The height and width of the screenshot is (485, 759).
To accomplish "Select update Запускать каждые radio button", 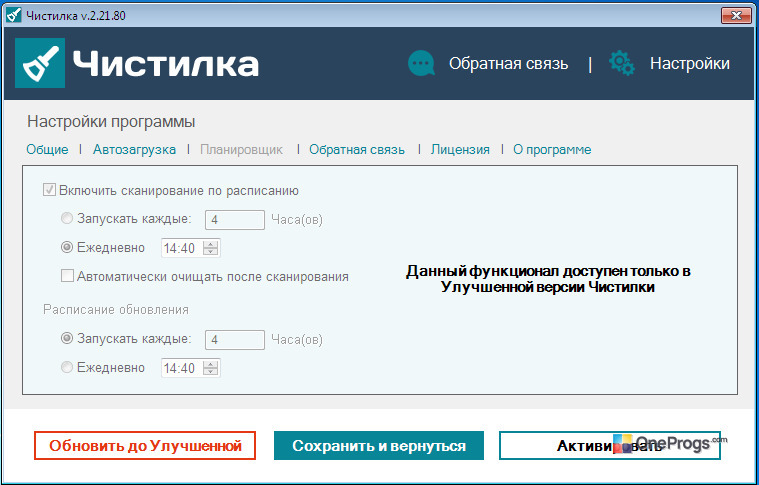I will click(67, 338).
